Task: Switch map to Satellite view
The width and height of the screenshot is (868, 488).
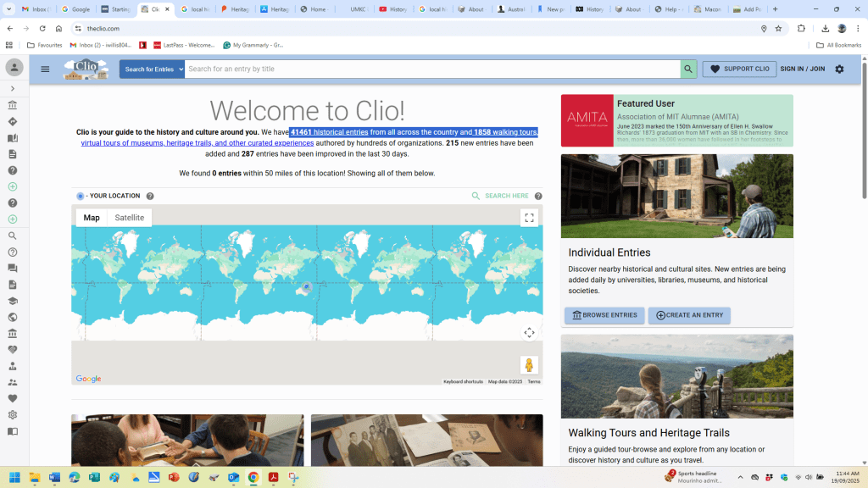Action: [x=130, y=218]
